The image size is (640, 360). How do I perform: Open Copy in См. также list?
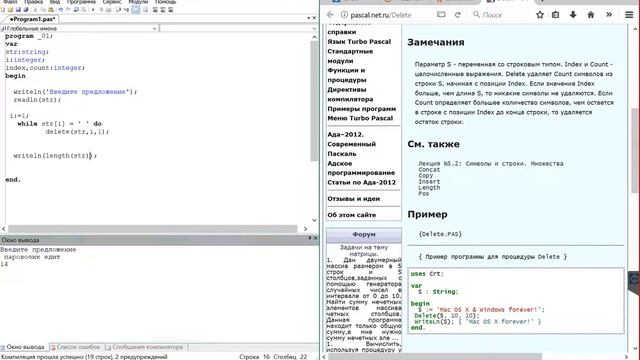pos(426,176)
